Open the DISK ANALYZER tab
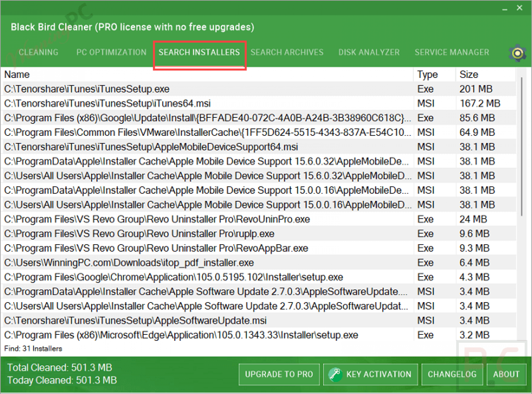The height and width of the screenshot is (394, 532). tap(369, 52)
